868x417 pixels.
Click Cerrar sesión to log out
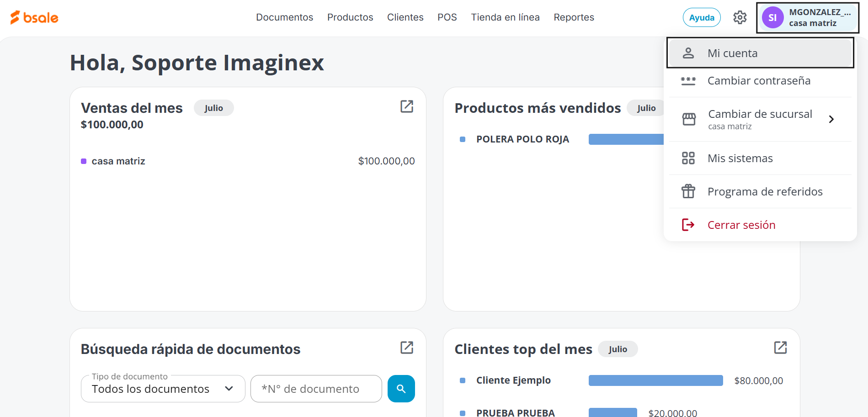click(x=760, y=225)
